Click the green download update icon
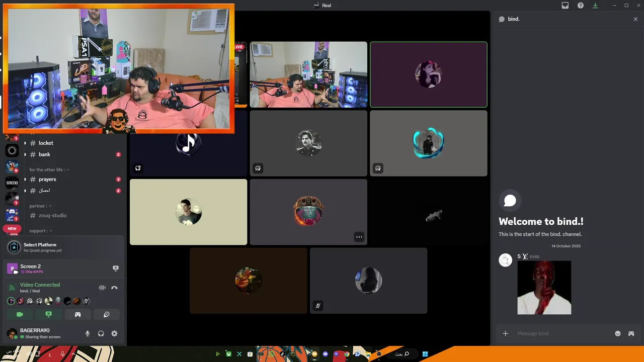 596,6
